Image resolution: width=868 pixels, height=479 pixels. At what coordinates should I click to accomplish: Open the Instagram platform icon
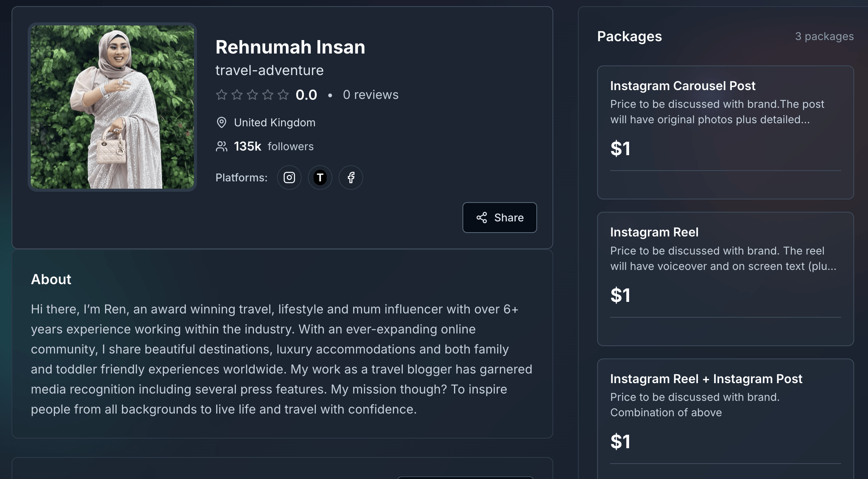[x=289, y=178]
